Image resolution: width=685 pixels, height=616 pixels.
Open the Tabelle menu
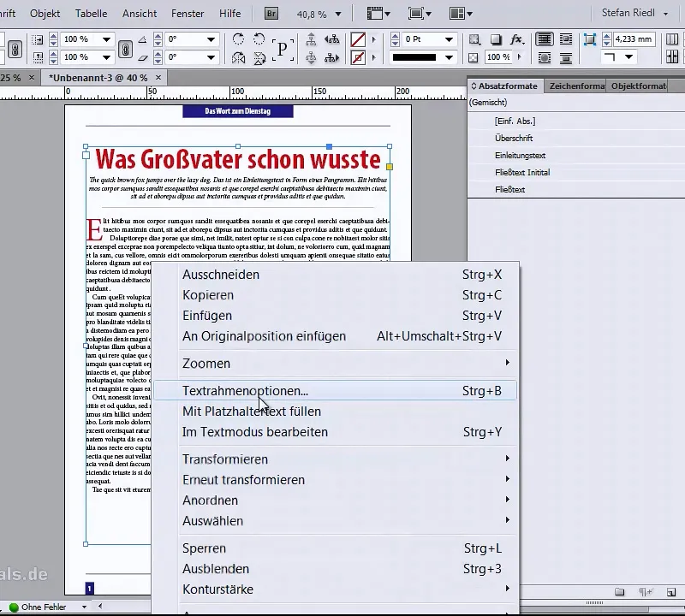91,14
